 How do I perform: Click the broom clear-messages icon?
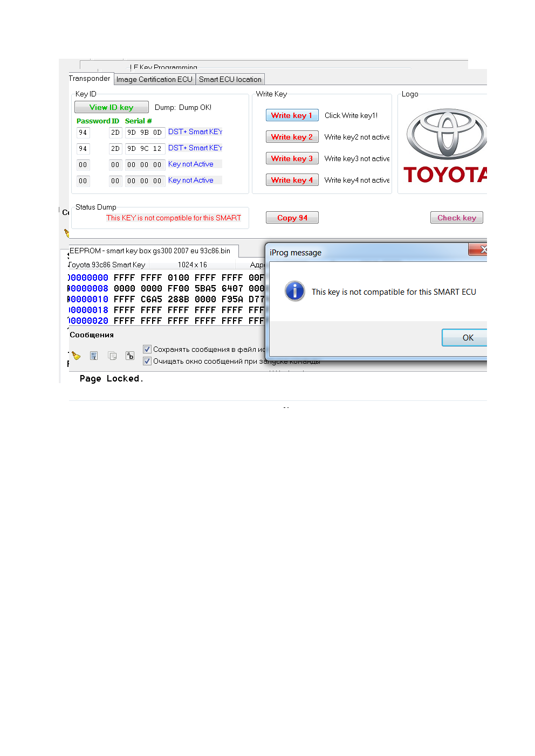pos(76,356)
